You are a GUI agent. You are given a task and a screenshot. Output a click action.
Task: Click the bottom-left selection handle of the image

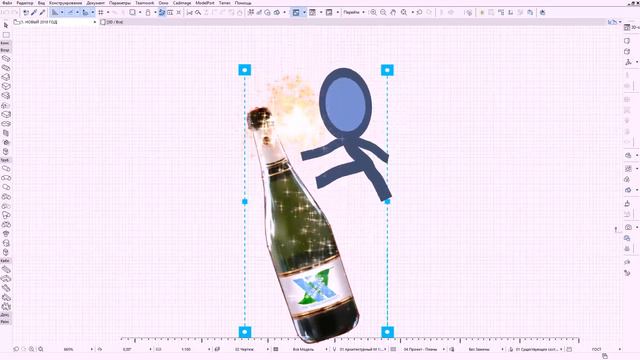[245, 332]
